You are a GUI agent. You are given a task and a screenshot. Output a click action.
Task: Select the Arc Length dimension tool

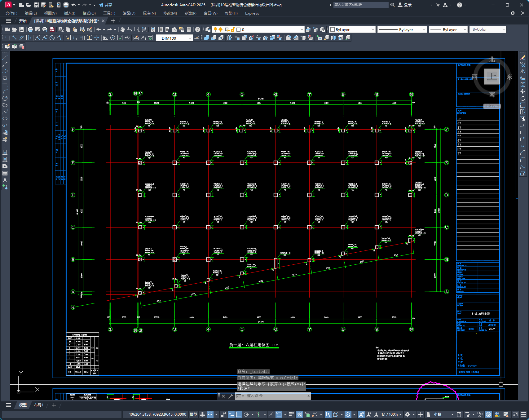coord(22,38)
